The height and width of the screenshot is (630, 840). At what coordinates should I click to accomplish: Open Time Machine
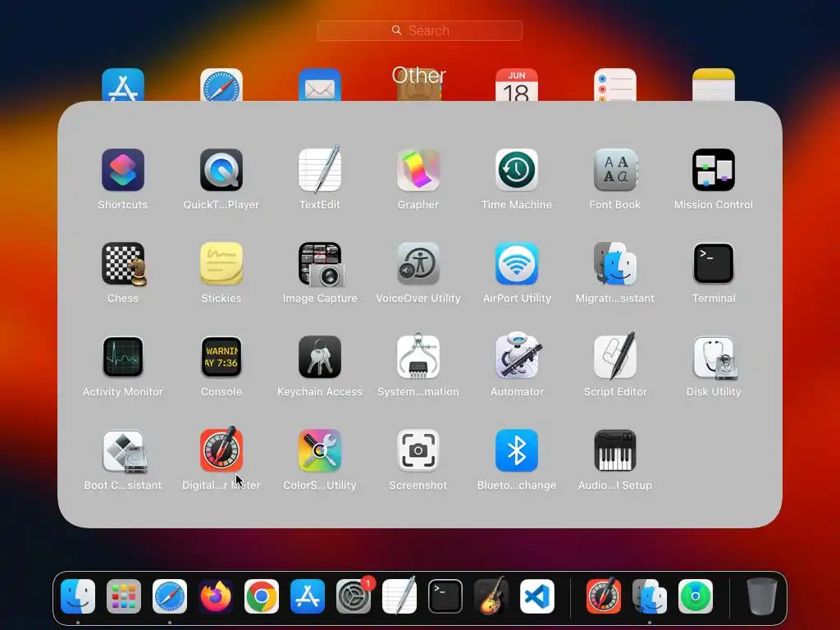(517, 171)
